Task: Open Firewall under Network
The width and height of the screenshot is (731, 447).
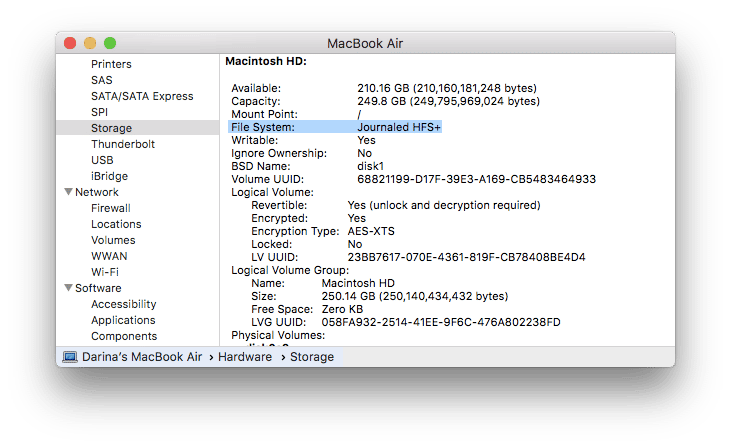Action: coord(110,208)
